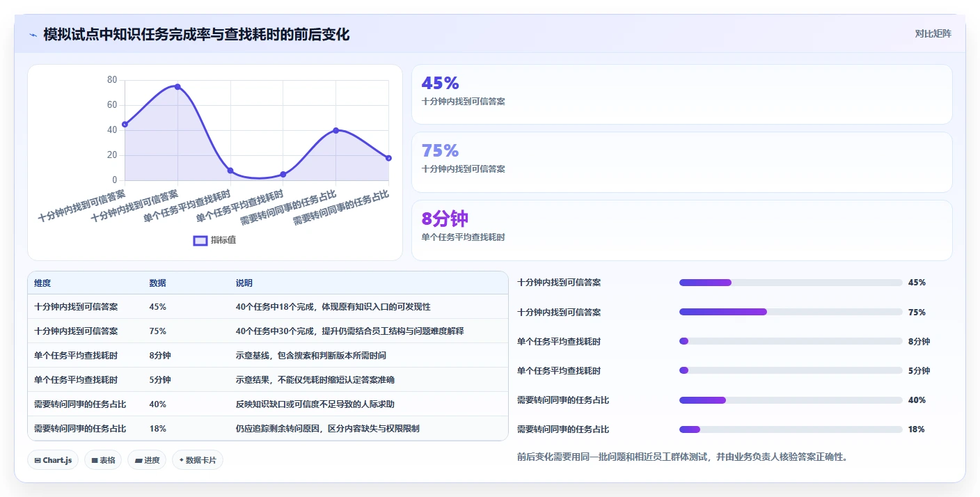The width and height of the screenshot is (980, 497).
Task: Click the progress bar showing 18%
Action: [791, 429]
